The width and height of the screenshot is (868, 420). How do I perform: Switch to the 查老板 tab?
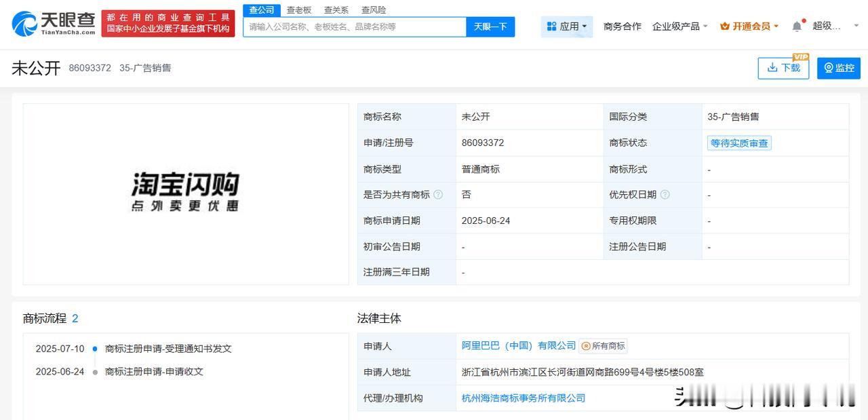[x=299, y=9]
